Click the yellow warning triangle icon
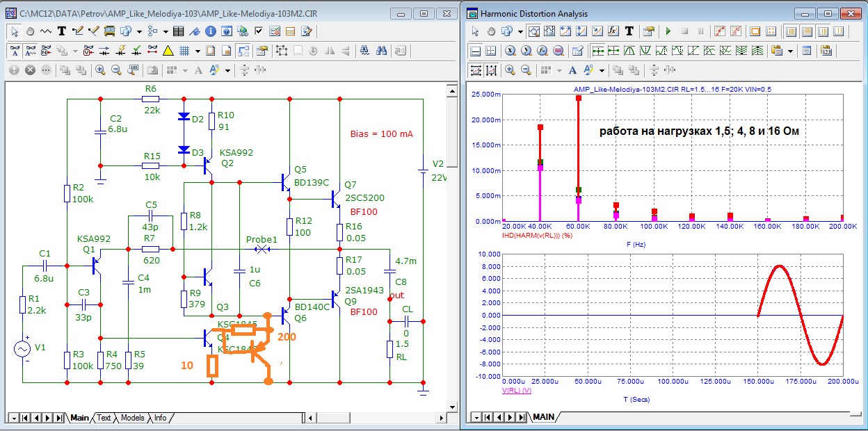Viewport: 868px width, 431px height. [x=168, y=51]
